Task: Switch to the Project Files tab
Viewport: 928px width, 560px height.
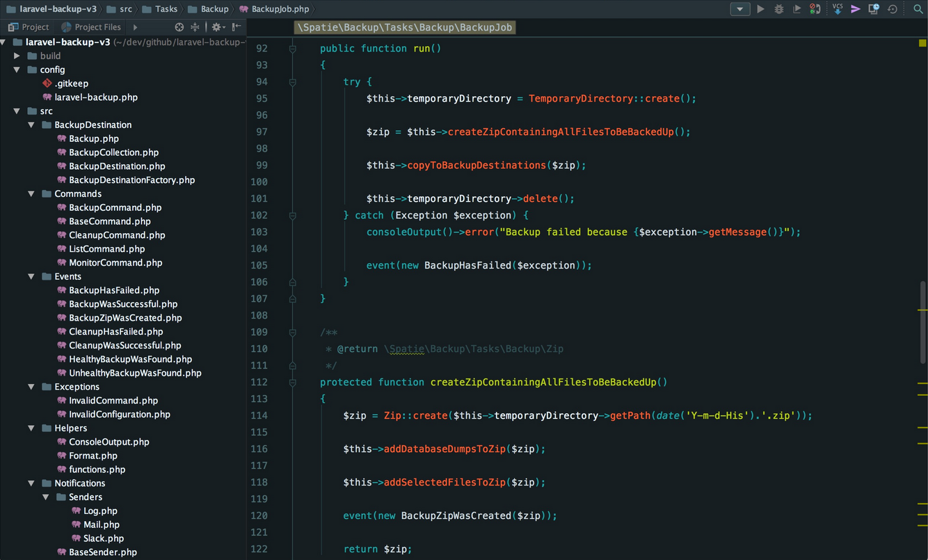Action: (91, 27)
